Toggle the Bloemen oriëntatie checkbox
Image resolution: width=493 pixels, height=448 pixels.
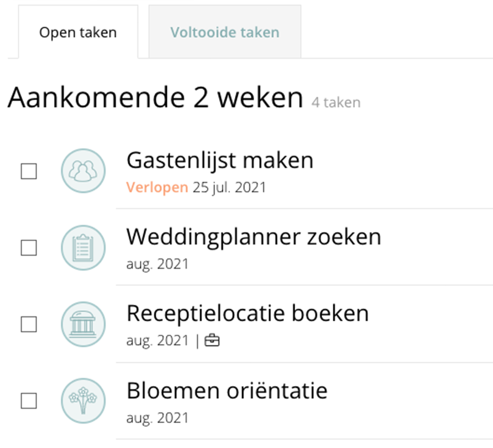click(x=29, y=400)
